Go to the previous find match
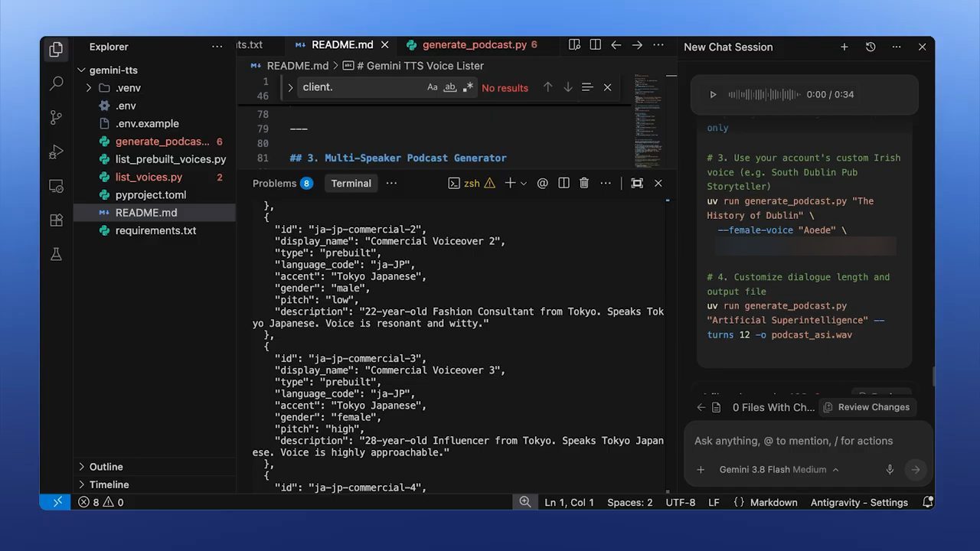Image resolution: width=980 pixels, height=551 pixels. click(547, 87)
